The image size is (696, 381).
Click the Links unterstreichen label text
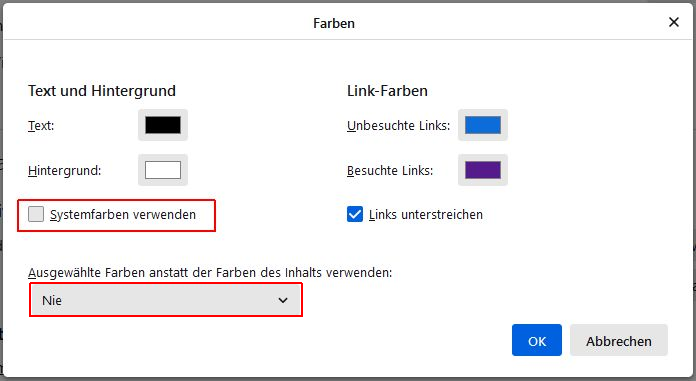point(426,214)
